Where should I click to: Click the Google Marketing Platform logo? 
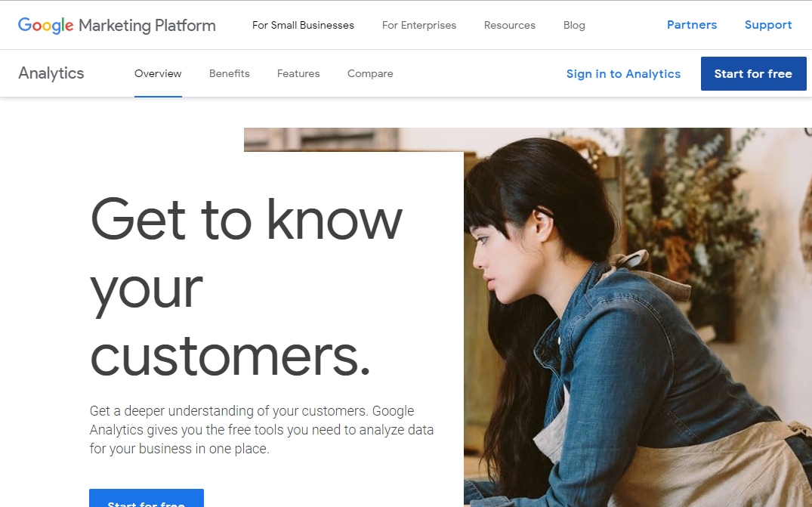point(116,25)
